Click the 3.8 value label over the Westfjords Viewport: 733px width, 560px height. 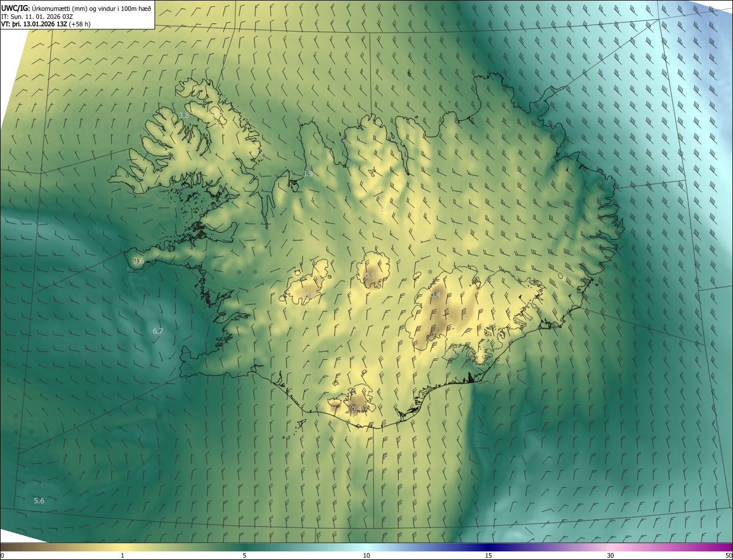(x=184, y=115)
